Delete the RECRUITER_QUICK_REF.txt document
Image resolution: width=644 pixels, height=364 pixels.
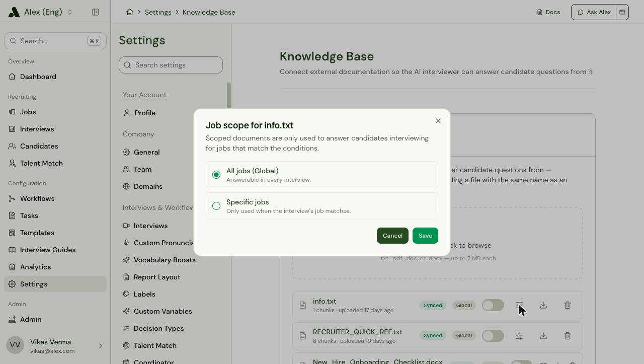(x=568, y=336)
